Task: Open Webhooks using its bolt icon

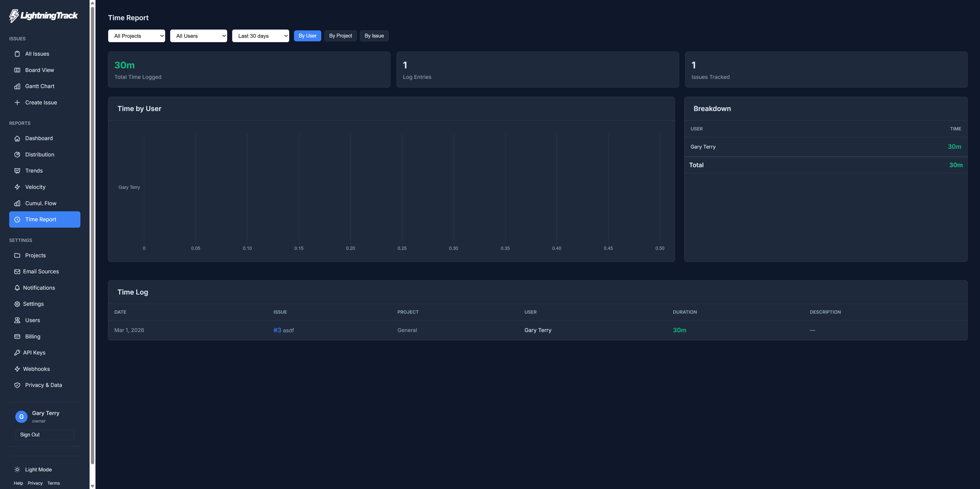Action: pyautogui.click(x=17, y=369)
